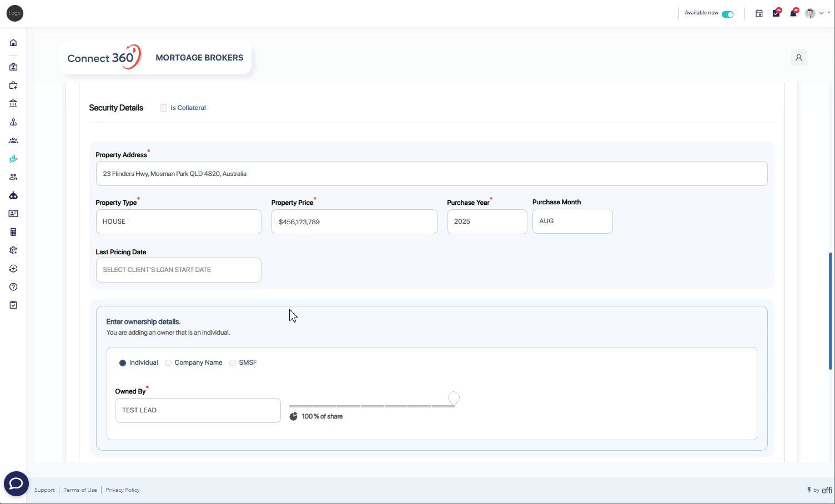Viewport: 835px width, 504px height.
Task: Open the calculator sidebar icon
Action: pyautogui.click(x=13, y=232)
